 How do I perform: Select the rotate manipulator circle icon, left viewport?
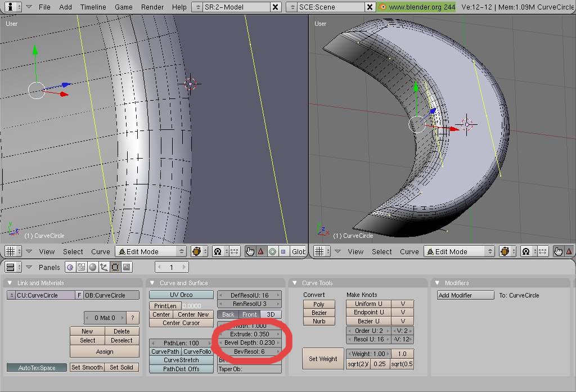click(x=272, y=251)
